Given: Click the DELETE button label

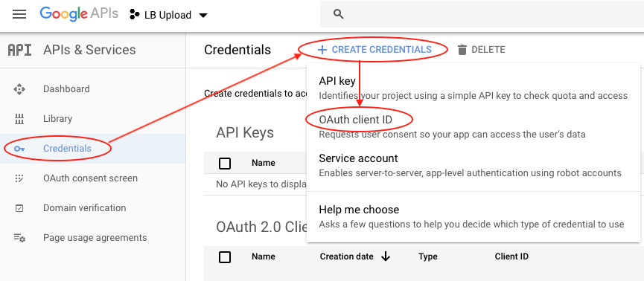Looking at the screenshot, I should tap(488, 50).
